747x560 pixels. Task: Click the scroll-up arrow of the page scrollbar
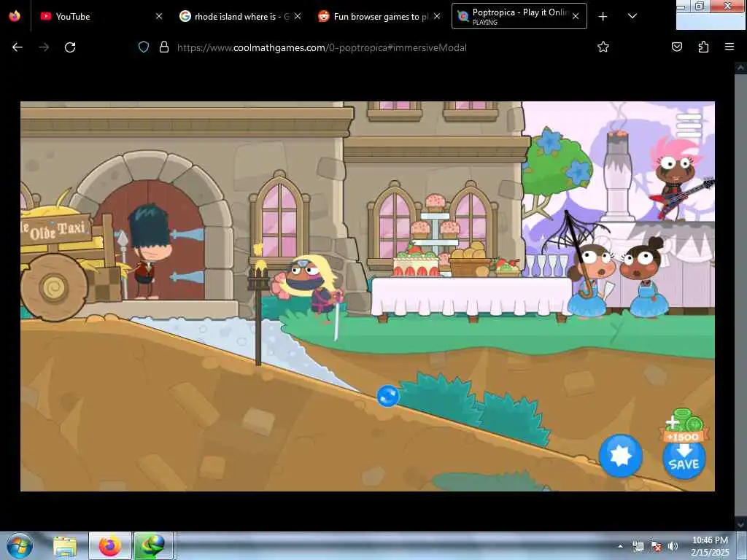[x=740, y=68]
